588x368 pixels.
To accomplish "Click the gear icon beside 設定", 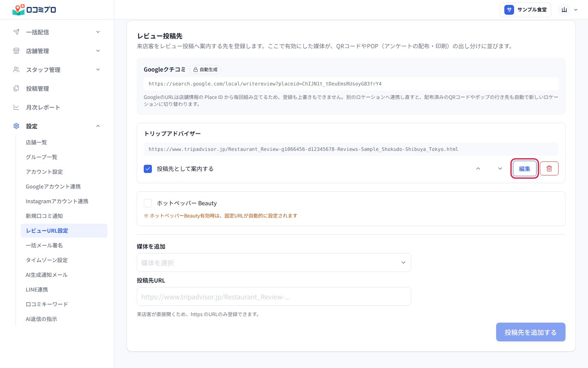I will tap(16, 126).
